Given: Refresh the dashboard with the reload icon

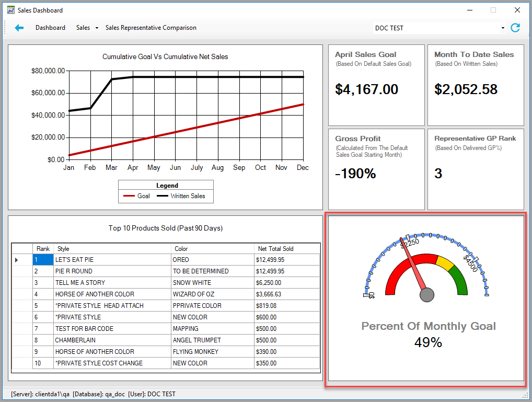Looking at the screenshot, I should [515, 28].
